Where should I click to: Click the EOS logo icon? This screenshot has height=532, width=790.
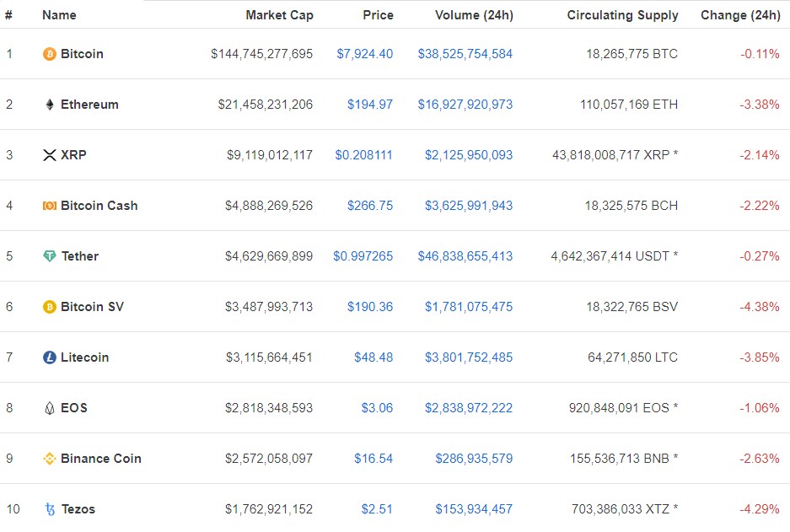click(x=50, y=408)
